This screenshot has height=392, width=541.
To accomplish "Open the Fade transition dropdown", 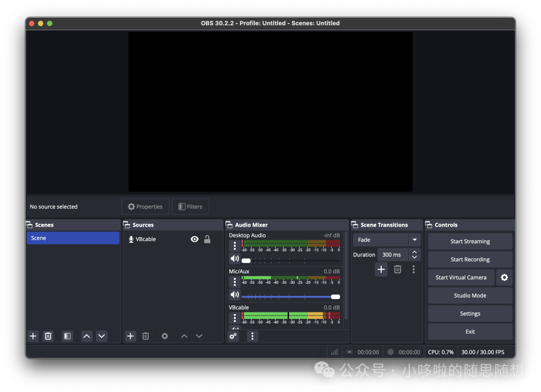I will (x=414, y=240).
